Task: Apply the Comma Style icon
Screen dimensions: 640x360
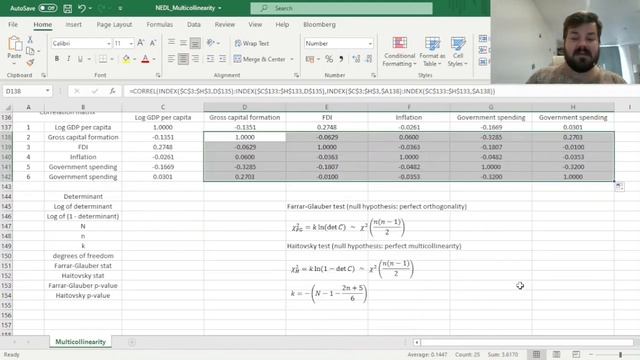Action: (341, 60)
